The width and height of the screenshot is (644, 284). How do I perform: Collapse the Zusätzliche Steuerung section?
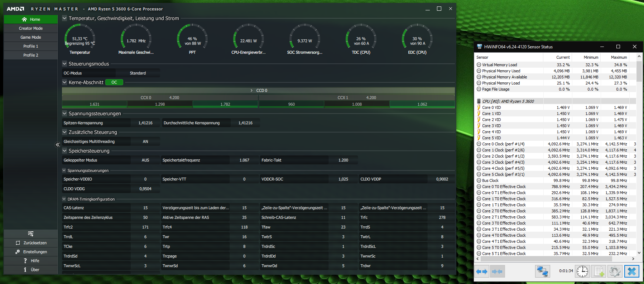(x=64, y=132)
